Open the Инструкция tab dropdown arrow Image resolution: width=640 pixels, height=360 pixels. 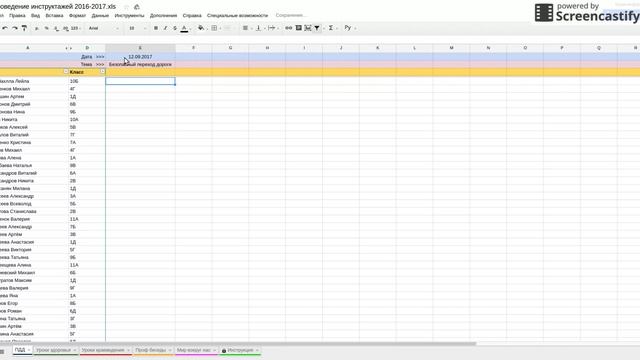257,351
